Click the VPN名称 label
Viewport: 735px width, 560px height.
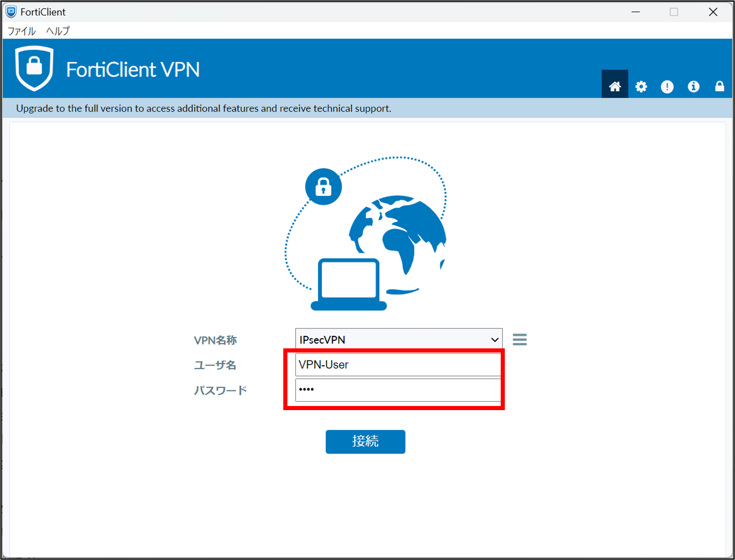click(215, 340)
